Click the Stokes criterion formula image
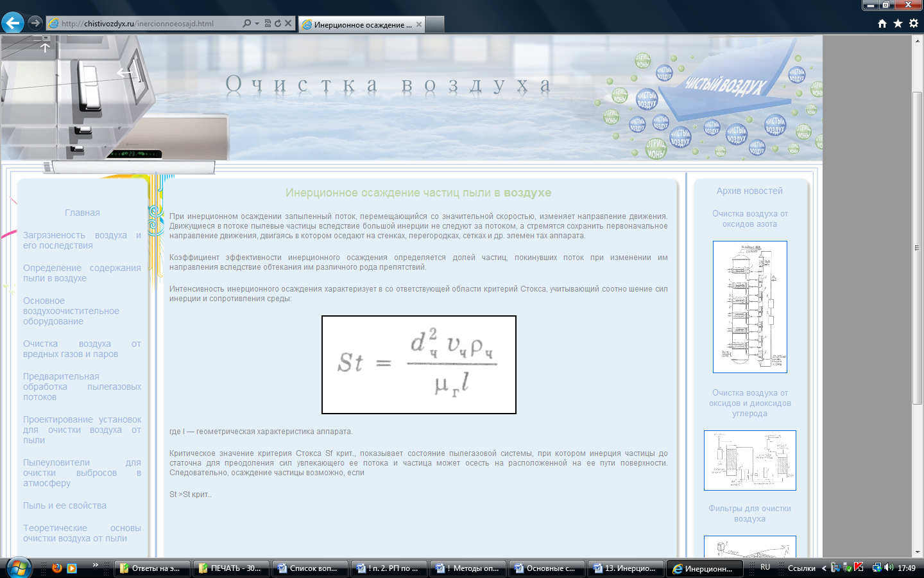 click(x=419, y=365)
